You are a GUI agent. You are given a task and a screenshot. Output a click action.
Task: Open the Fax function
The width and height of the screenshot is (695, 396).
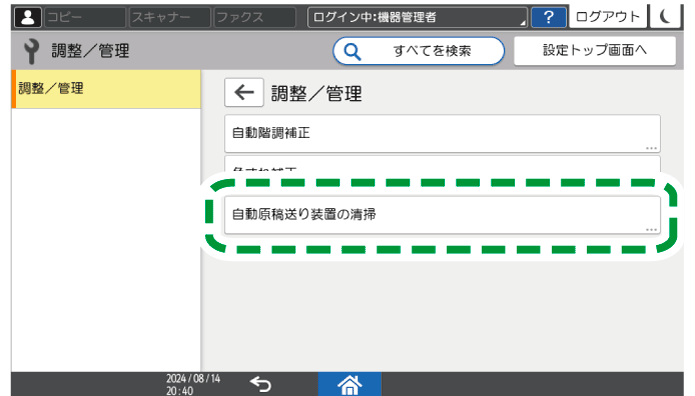coord(254,17)
